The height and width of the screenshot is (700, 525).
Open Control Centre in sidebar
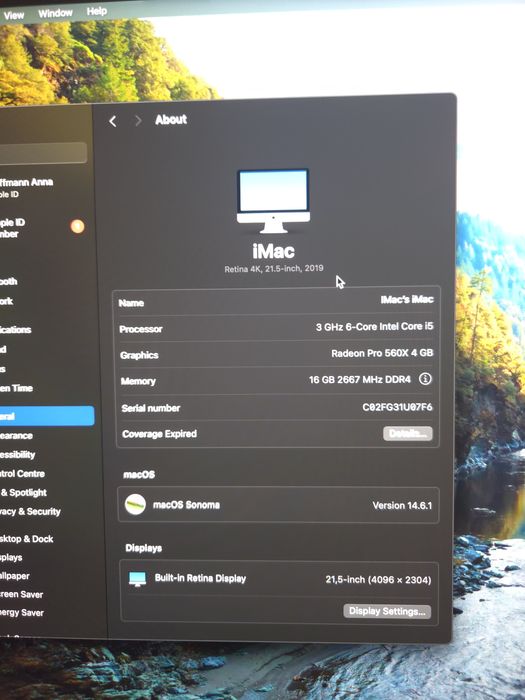22,473
